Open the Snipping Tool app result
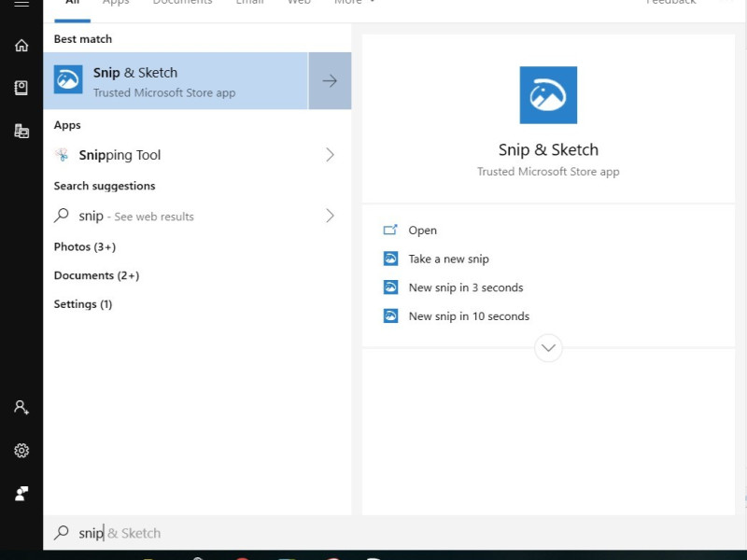The image size is (747, 560). point(197,155)
